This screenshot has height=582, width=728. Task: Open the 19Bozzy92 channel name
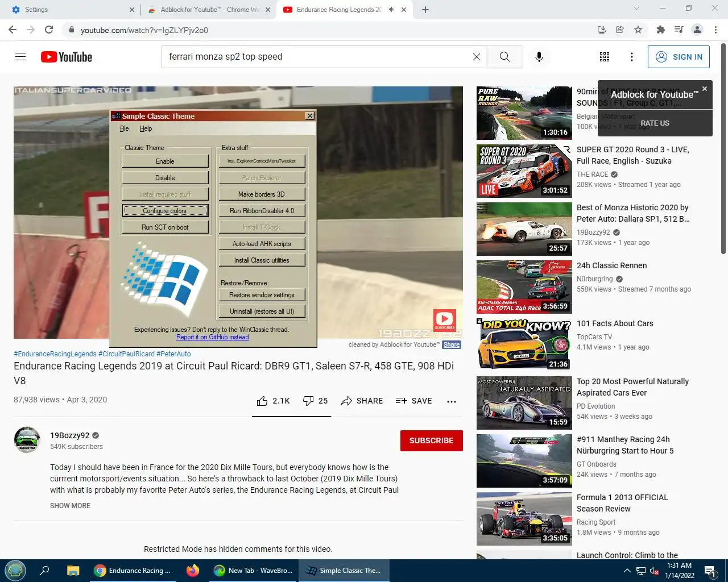tap(69, 435)
